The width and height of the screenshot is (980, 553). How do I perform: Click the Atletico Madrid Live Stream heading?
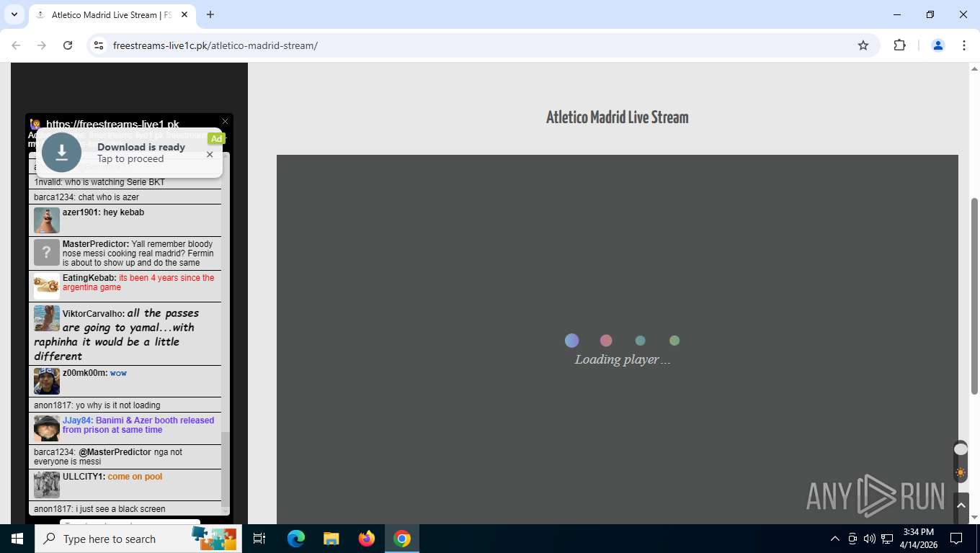click(618, 117)
